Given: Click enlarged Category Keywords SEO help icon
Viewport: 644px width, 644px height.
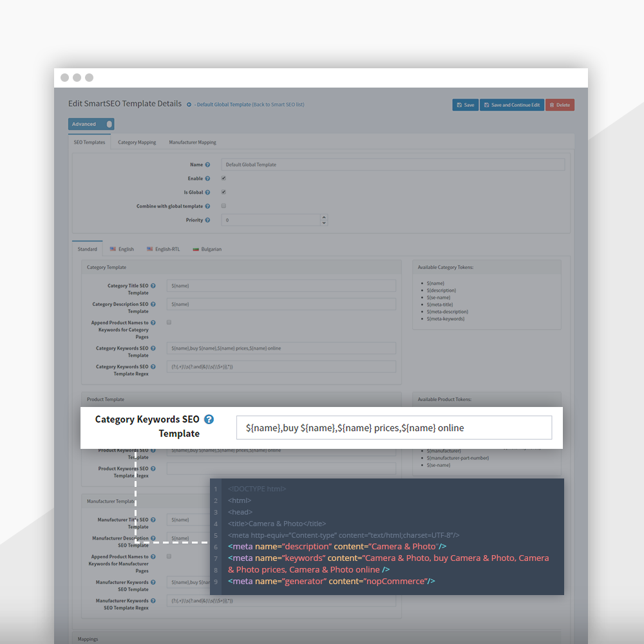Looking at the screenshot, I should tap(209, 419).
